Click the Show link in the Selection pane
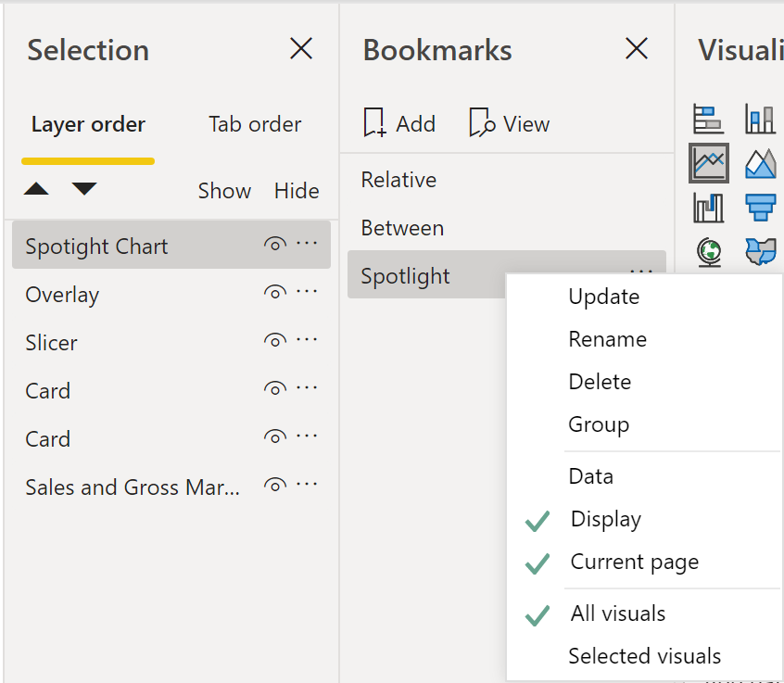The image size is (784, 683). click(224, 191)
